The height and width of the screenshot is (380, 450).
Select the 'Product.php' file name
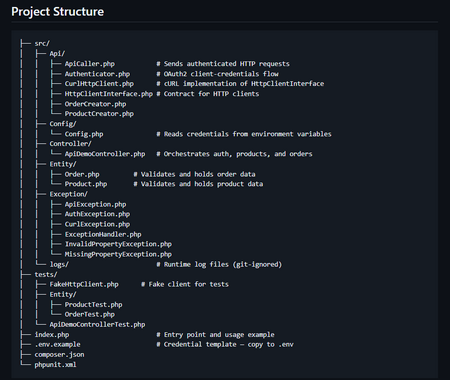click(86, 184)
